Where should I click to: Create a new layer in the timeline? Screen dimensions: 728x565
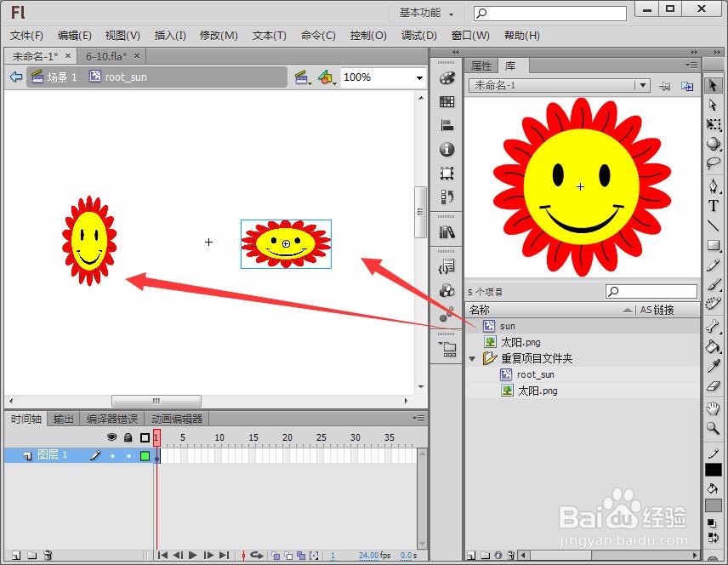[x=14, y=554]
